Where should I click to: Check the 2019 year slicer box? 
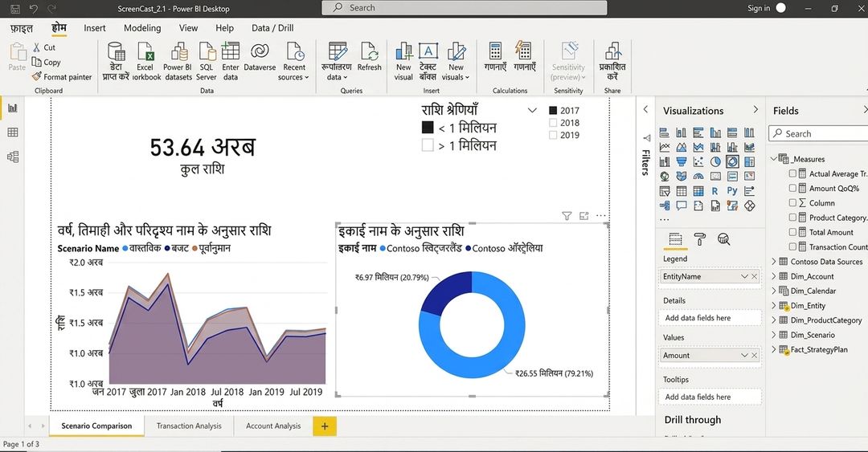552,135
